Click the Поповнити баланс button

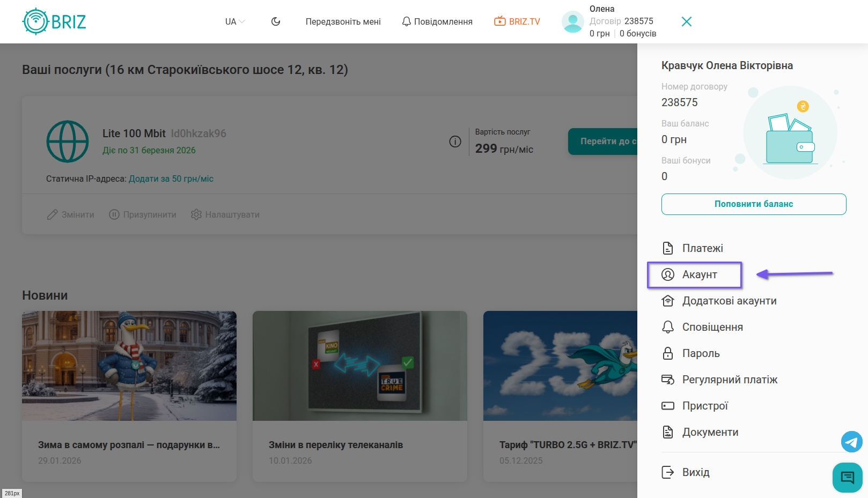coord(753,204)
